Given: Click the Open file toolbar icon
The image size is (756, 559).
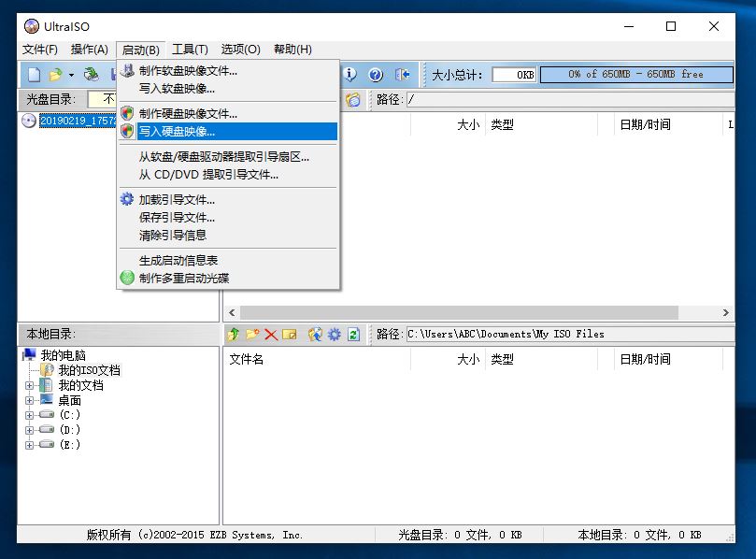Looking at the screenshot, I should (x=56, y=75).
